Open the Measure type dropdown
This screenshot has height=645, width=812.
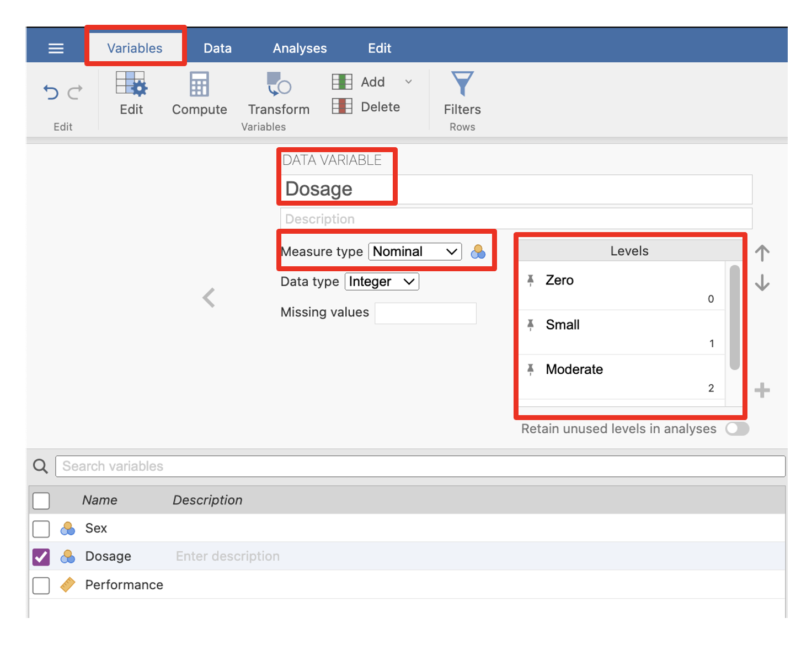click(415, 251)
